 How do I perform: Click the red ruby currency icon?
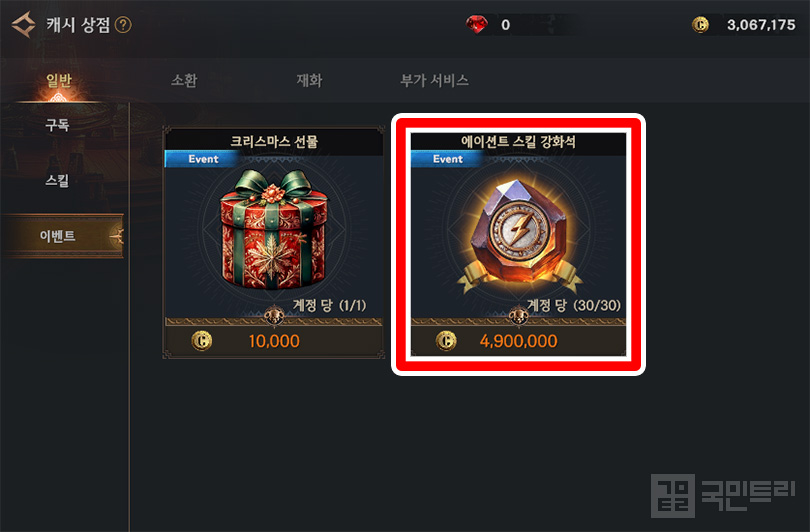point(477,24)
